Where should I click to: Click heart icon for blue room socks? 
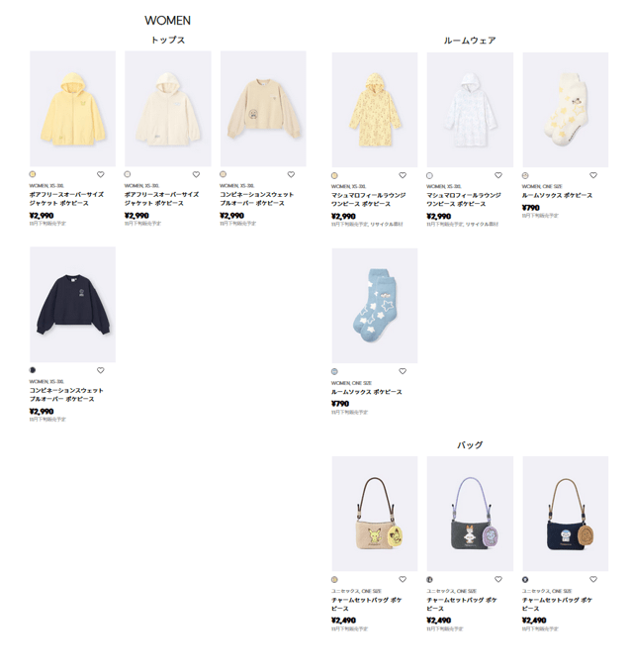coord(403,371)
